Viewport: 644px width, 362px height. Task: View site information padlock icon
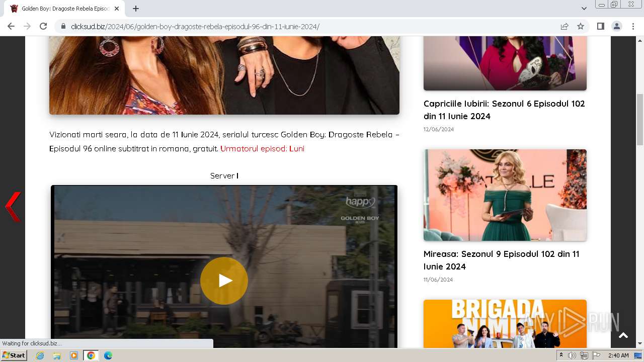point(63,26)
